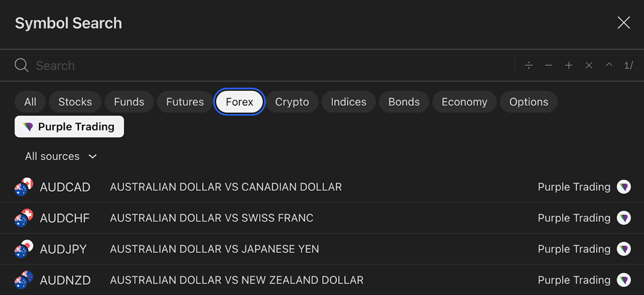Click the magnifying glass search icon
The image size is (644, 295).
coord(21,66)
